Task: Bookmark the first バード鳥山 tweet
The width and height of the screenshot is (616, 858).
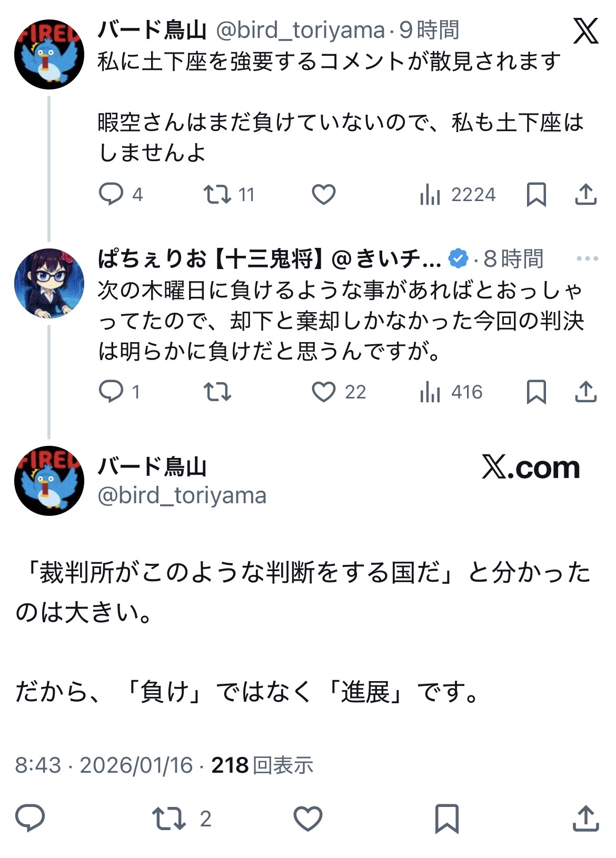Action: pos(536,194)
